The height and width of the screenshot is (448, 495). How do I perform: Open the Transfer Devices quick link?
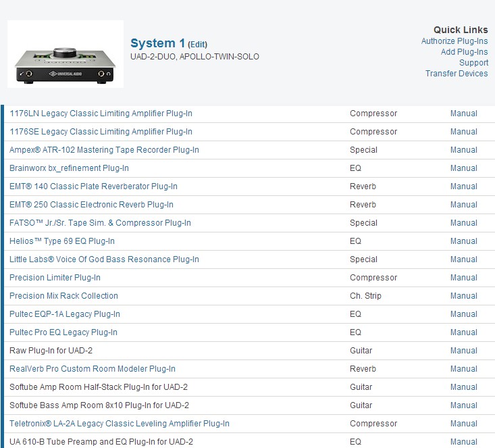point(457,73)
